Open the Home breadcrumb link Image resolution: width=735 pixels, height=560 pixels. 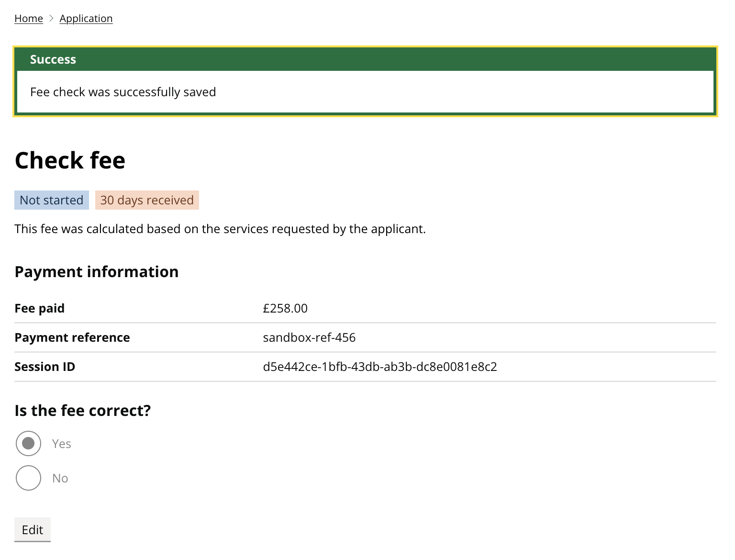click(28, 18)
